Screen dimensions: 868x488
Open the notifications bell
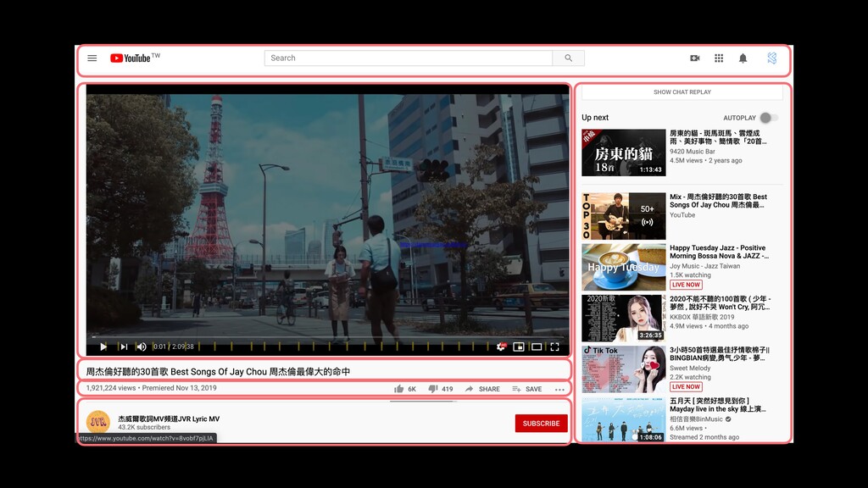coord(743,58)
